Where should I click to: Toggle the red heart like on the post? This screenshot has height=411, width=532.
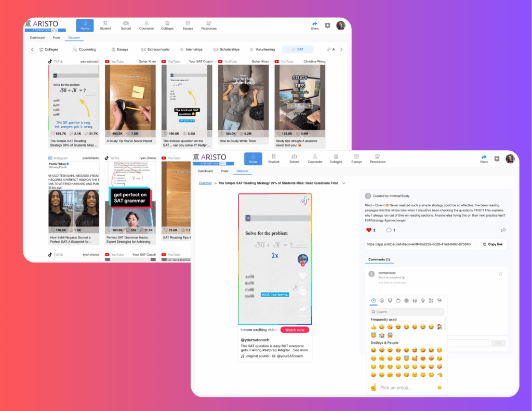pos(369,230)
